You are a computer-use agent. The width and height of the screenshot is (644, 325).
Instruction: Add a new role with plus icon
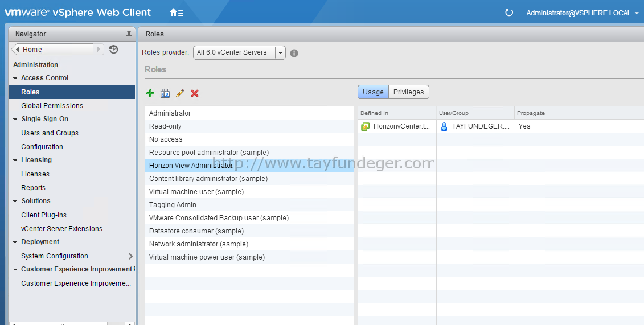pyautogui.click(x=150, y=93)
